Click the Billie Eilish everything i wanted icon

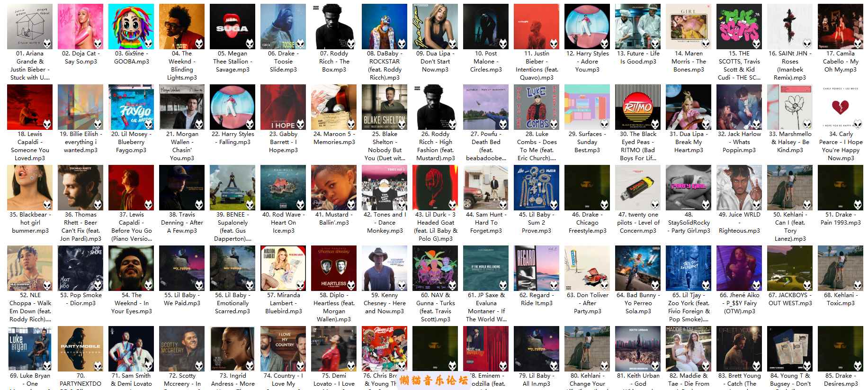tap(81, 107)
